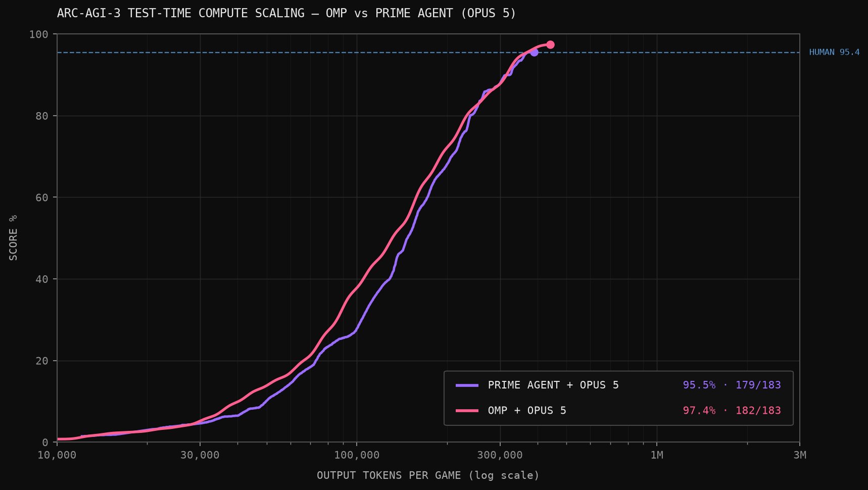Click the pink endpoint marker of OMP curve
The image size is (868, 490).
550,44
